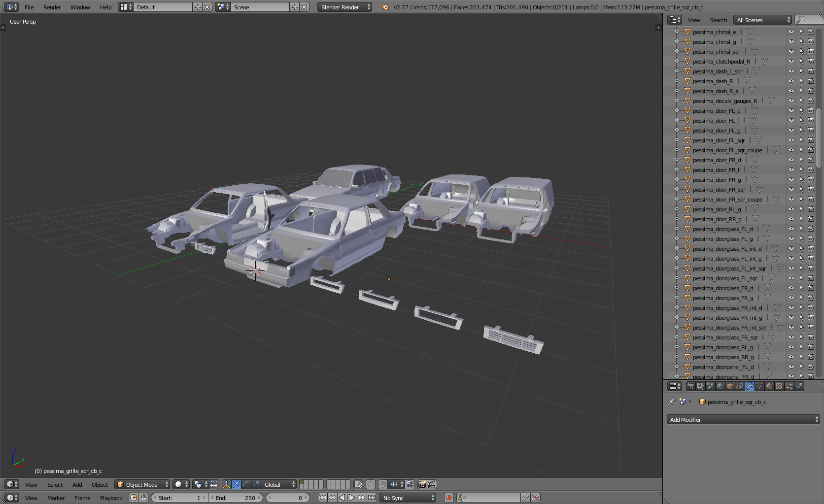Open the Select menu in viewport header

click(55, 485)
